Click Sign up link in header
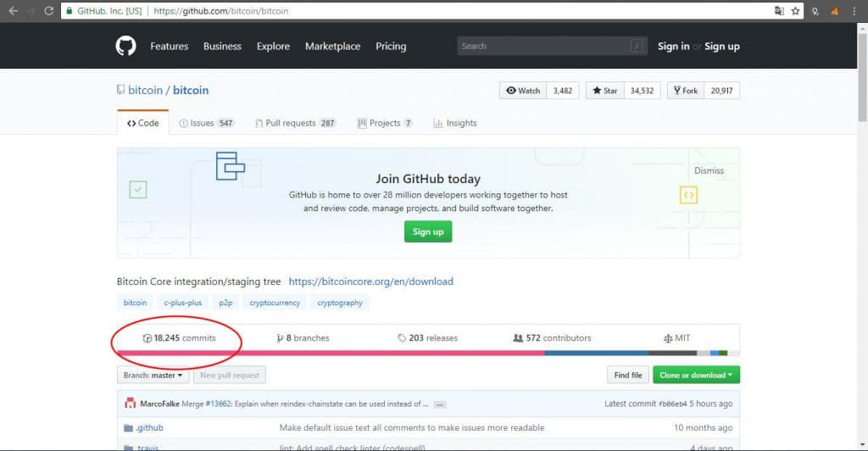This screenshot has height=451, width=868. (x=722, y=47)
